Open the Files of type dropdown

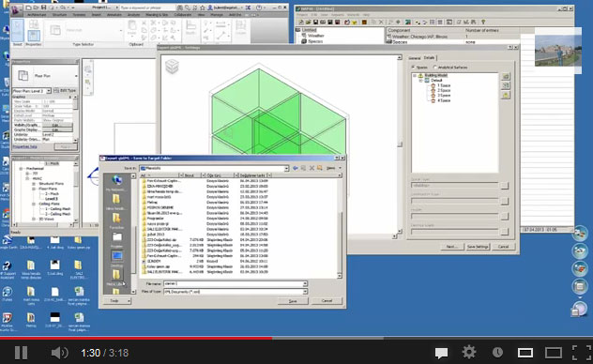[305, 292]
